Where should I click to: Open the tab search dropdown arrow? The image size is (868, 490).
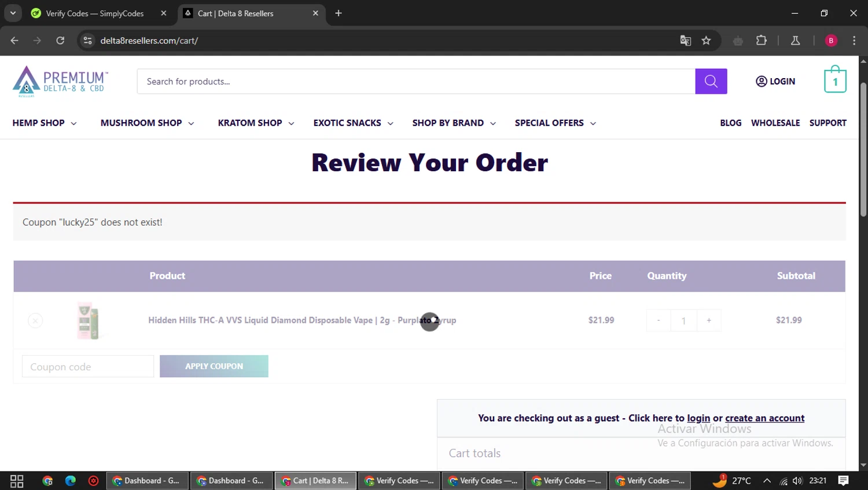pyautogui.click(x=13, y=13)
